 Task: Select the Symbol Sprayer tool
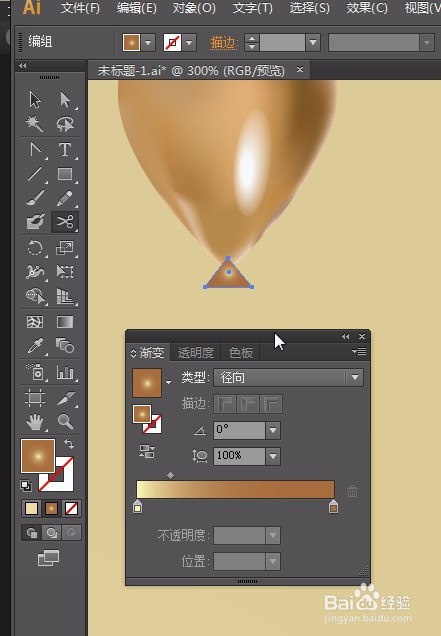[x=35, y=372]
